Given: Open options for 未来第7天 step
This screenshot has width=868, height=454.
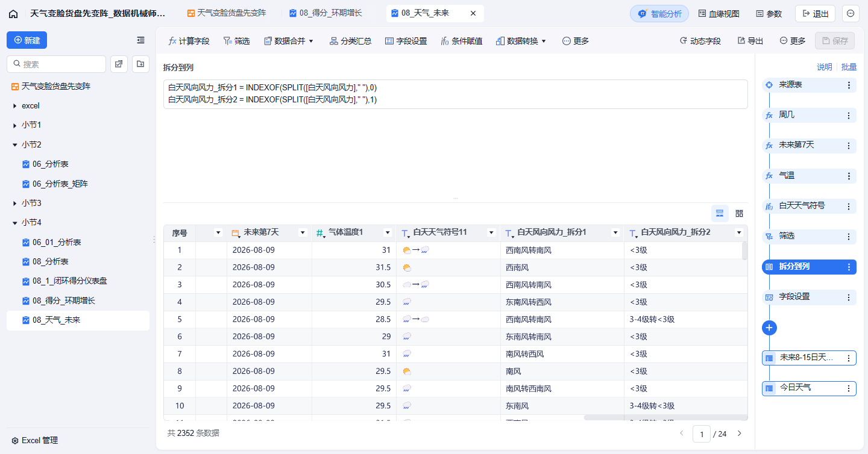Looking at the screenshot, I should click(849, 146).
